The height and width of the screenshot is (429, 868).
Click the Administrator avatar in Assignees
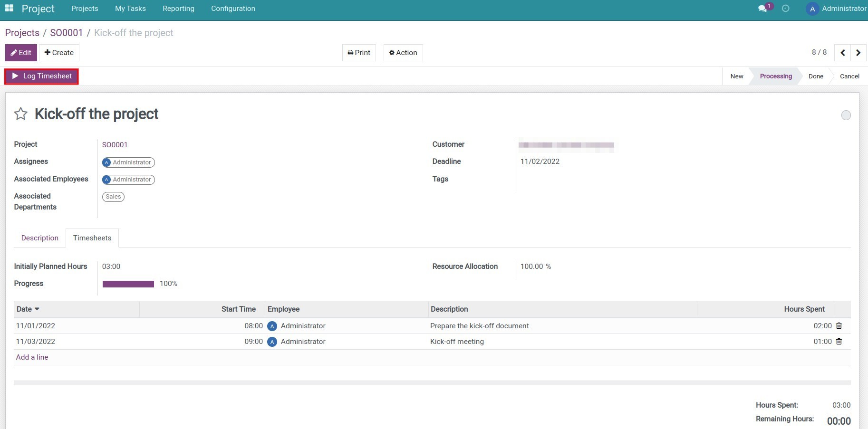(x=106, y=162)
